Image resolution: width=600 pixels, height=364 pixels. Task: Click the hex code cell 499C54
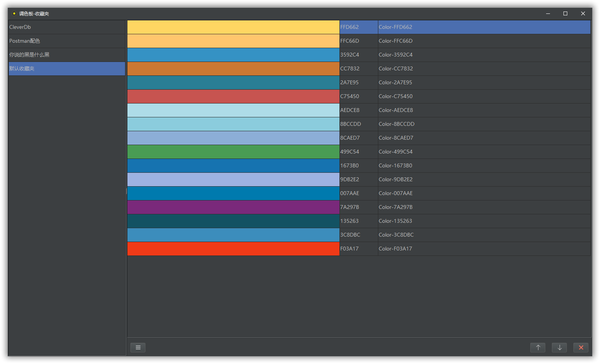(359, 152)
